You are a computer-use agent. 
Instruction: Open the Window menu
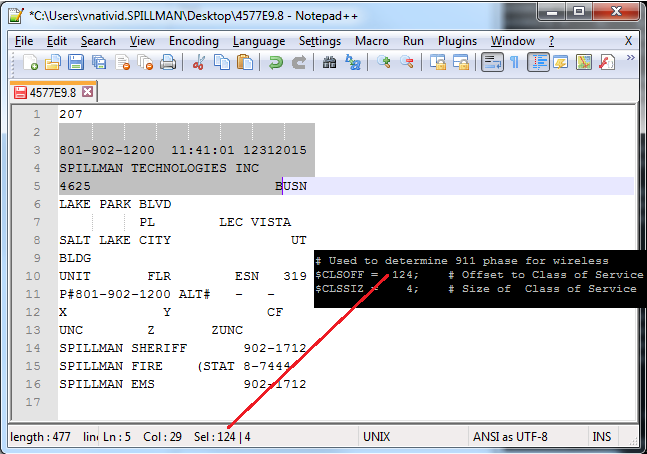[x=512, y=41]
